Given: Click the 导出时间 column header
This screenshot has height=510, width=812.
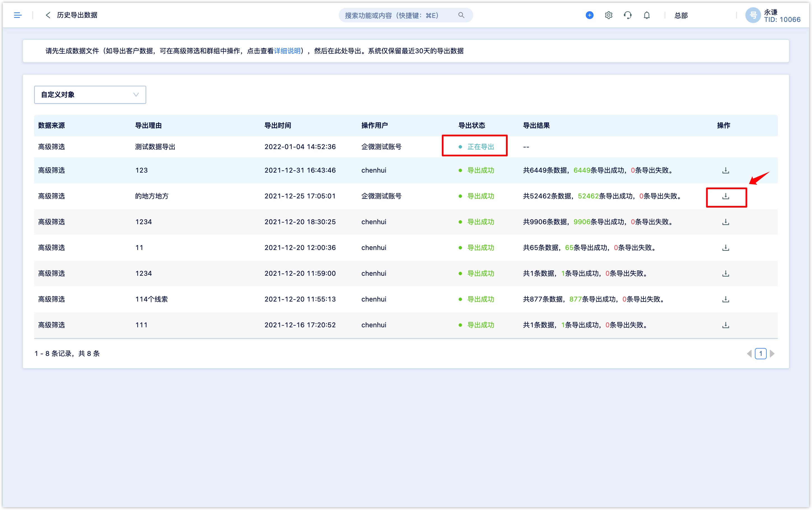Looking at the screenshot, I should pos(278,126).
